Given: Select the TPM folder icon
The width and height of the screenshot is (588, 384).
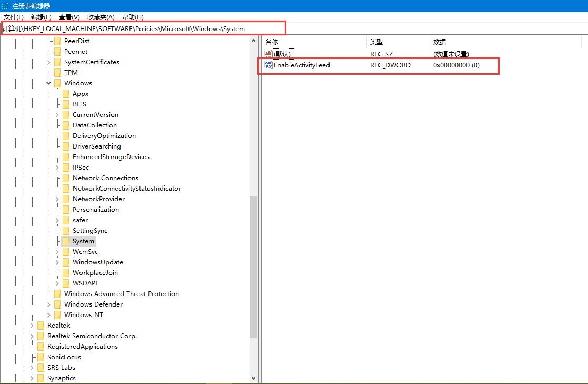Looking at the screenshot, I should click(x=57, y=73).
